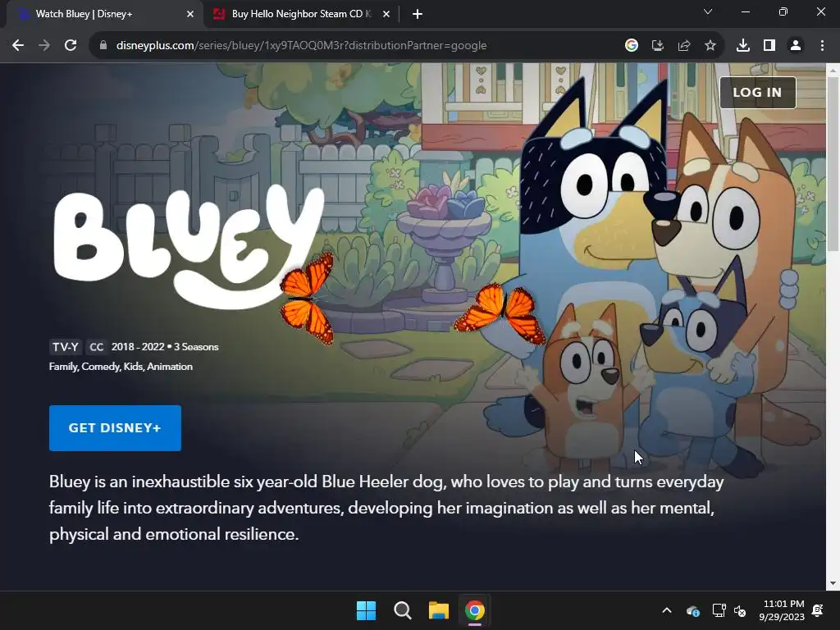Image resolution: width=840 pixels, height=630 pixels.
Task: Click the browser forward arrow
Action: tap(44, 46)
